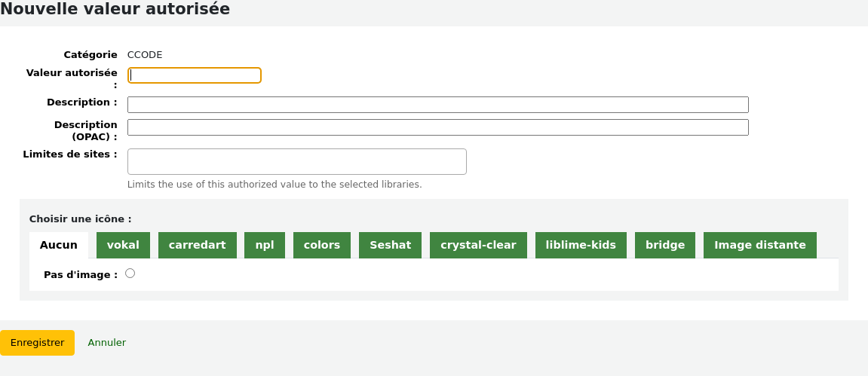Show the npl icon set tab
The width and height of the screenshot is (868, 376).
265,245
